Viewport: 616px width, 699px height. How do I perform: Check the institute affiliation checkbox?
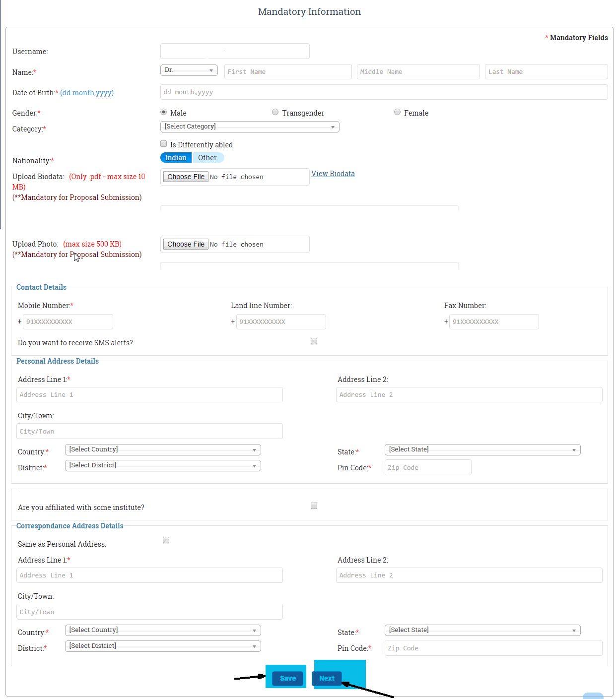click(x=314, y=506)
